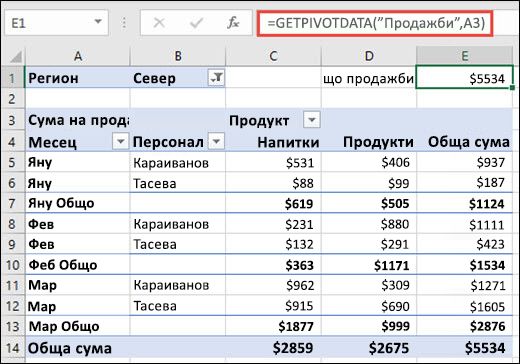Click the Караиванов cell in row 11
This screenshot has height=364, width=520.
tap(178, 285)
